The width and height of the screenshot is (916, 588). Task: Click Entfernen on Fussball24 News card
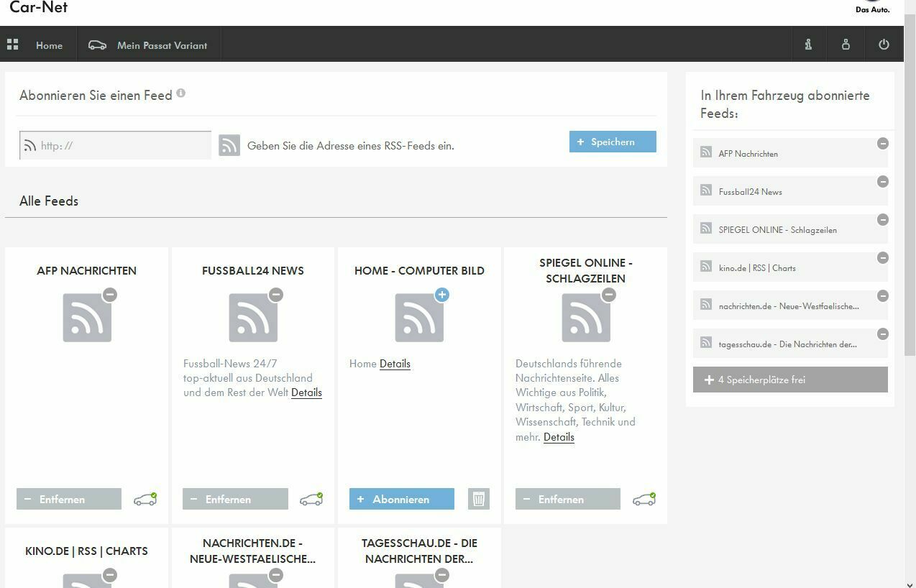(x=235, y=499)
